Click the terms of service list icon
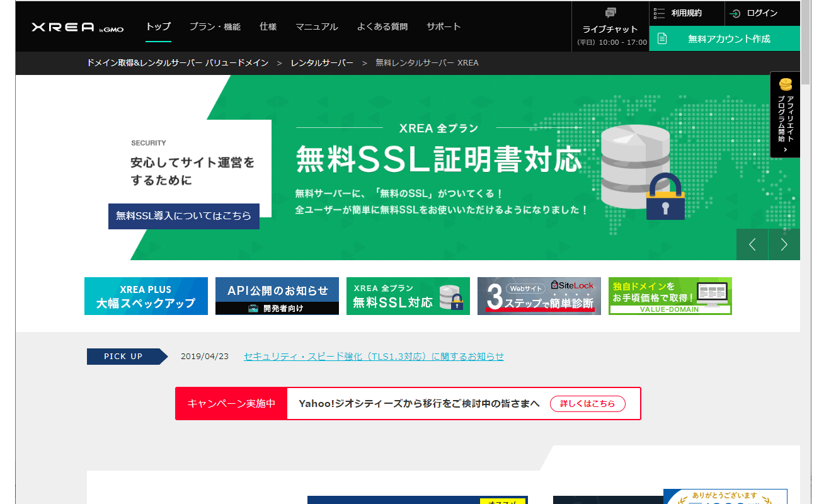The image size is (819, 504). (660, 13)
